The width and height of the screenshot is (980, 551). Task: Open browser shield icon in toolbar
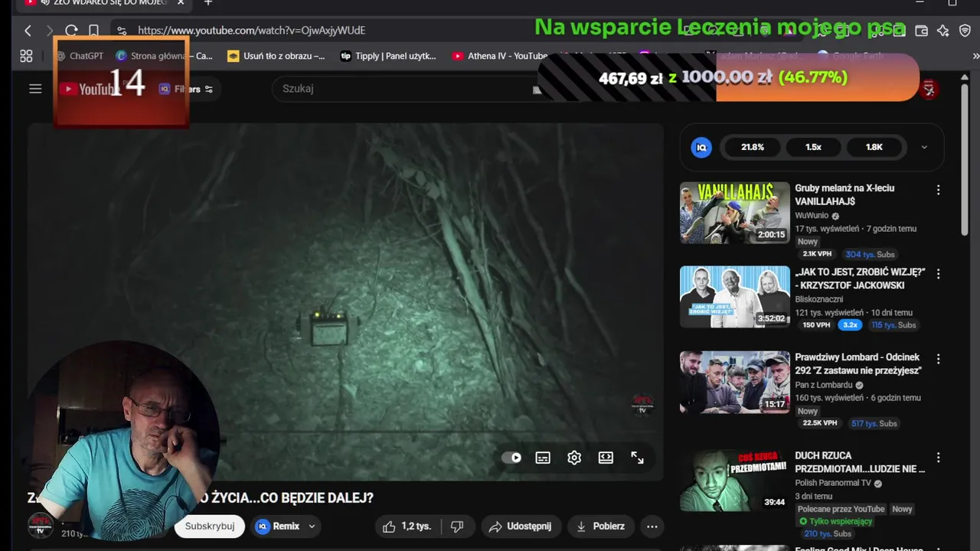[965, 31]
